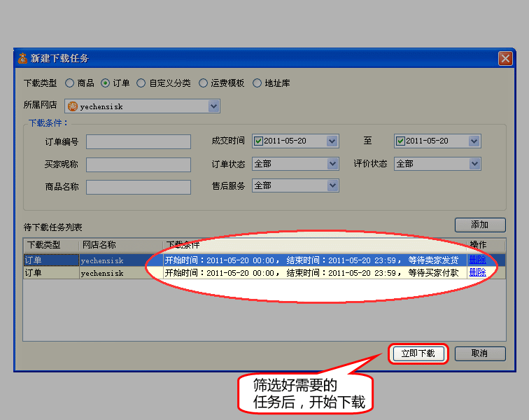Select the task row 等待卖家发货
This screenshot has width=529, height=420.
tap(264, 260)
